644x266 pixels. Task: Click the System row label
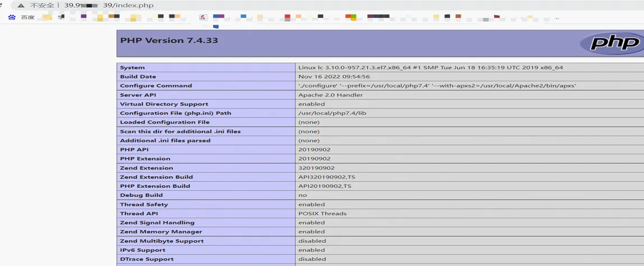[x=133, y=68]
